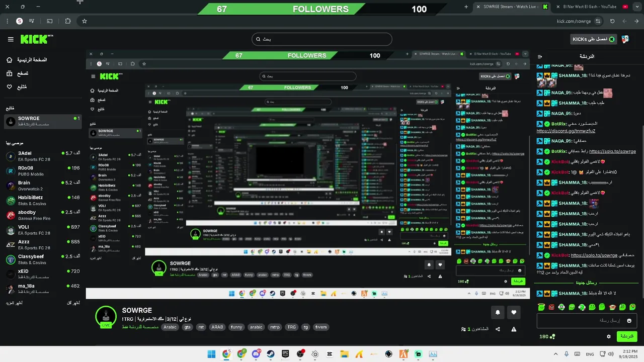Open xEiD channel in sidebar
Viewport: 644px width, 362px height.
pos(43,274)
